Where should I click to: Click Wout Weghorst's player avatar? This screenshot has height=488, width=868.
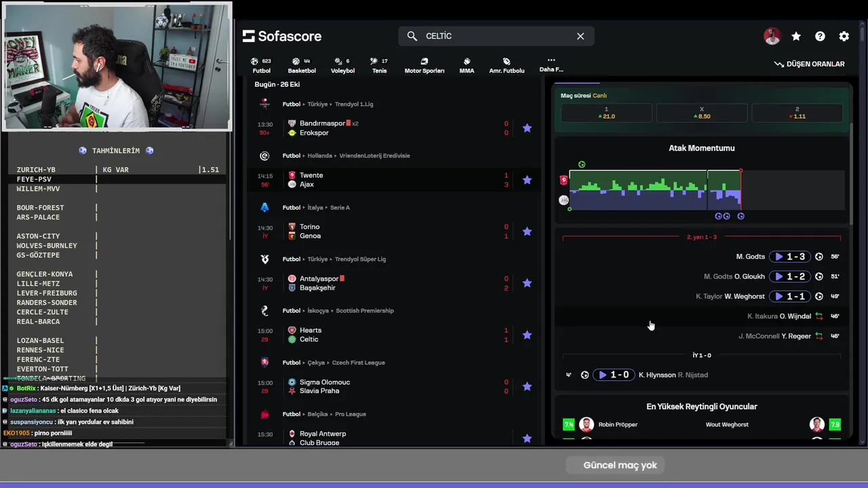(x=817, y=424)
